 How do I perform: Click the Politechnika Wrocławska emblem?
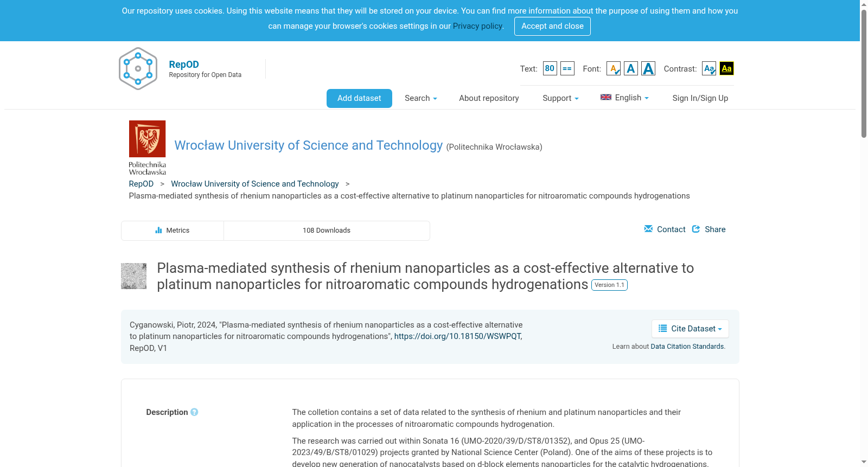pyautogui.click(x=147, y=148)
